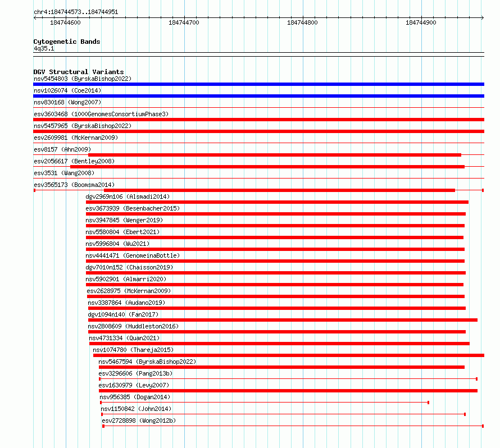Click the thin line under nsv956385 (Dogan2014)
Image resolution: width=500 pixels, height=448 pixels.
[x=265, y=403]
